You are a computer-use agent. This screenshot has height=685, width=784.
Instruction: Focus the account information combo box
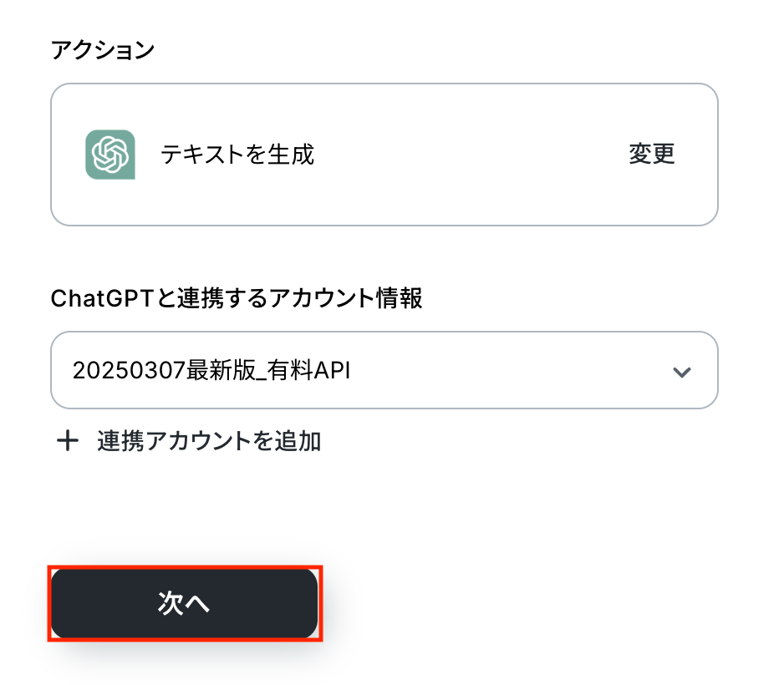click(384, 370)
